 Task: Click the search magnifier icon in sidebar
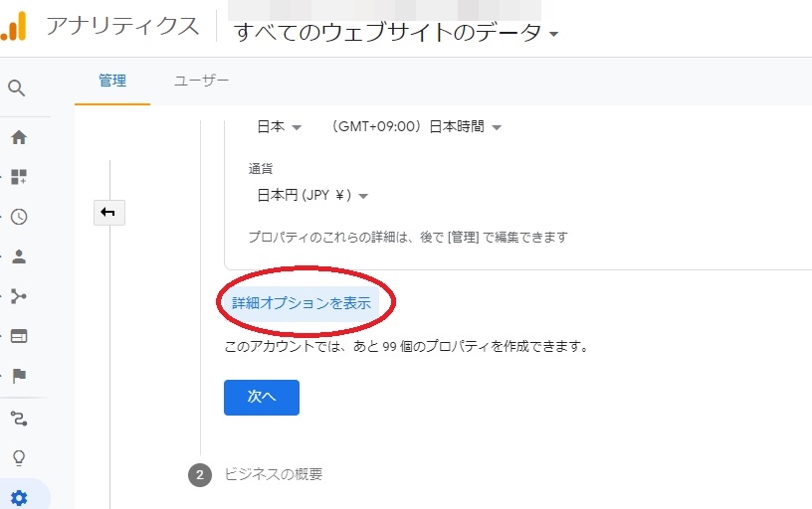coord(17,87)
